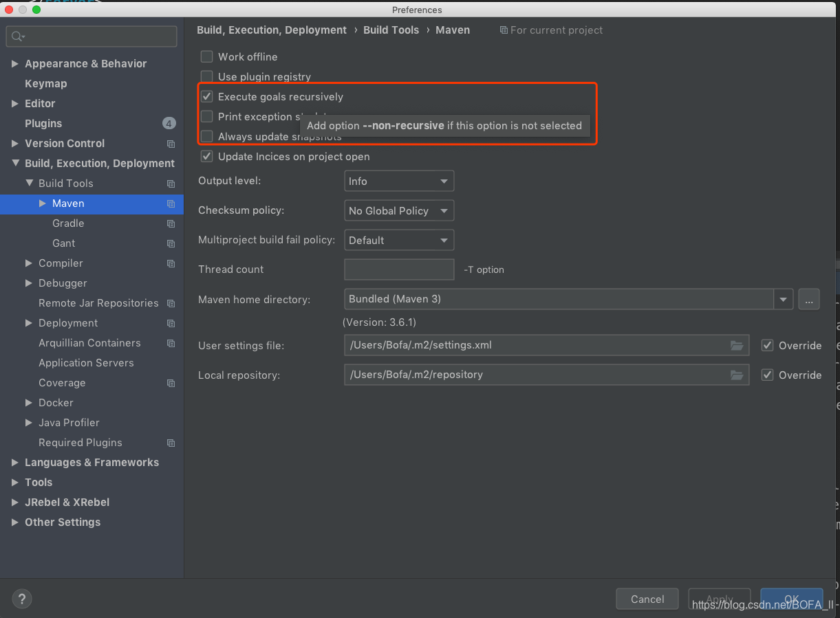Expand Appearance & Behavior section
The width and height of the screenshot is (840, 618).
pyautogui.click(x=15, y=64)
